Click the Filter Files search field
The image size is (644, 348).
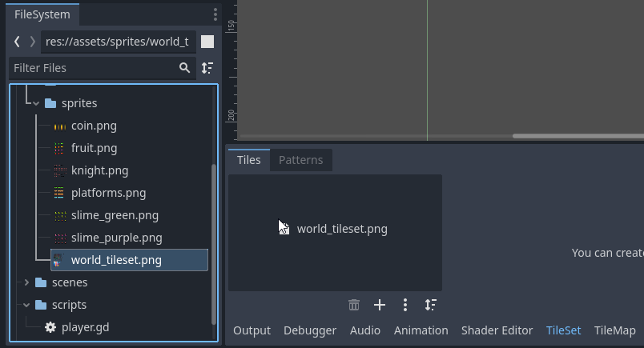92,68
